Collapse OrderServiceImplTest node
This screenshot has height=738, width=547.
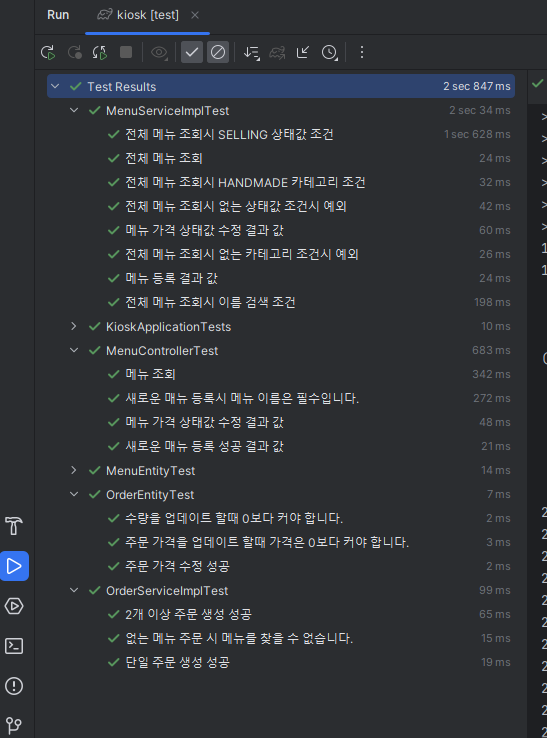click(x=74, y=590)
